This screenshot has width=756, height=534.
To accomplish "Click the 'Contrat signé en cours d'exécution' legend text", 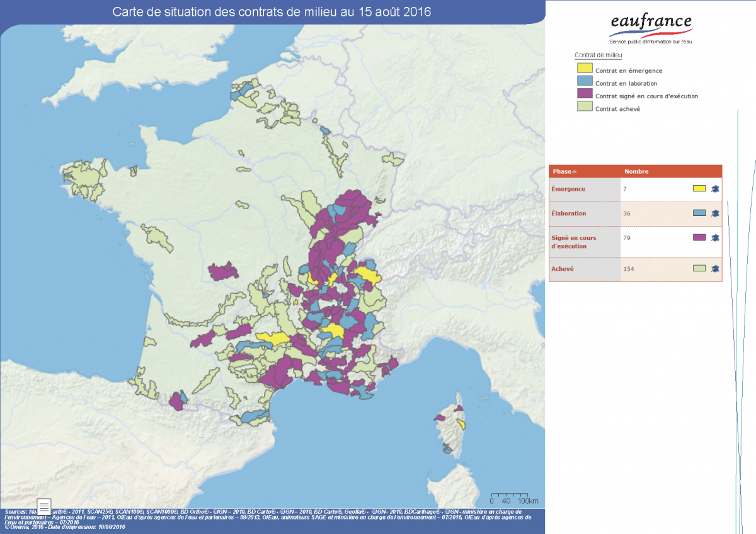I will [646, 96].
